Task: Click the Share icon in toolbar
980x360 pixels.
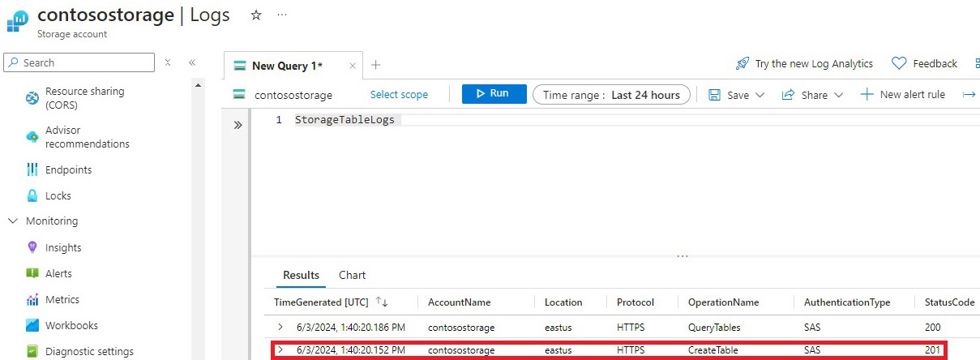Action: (788, 95)
